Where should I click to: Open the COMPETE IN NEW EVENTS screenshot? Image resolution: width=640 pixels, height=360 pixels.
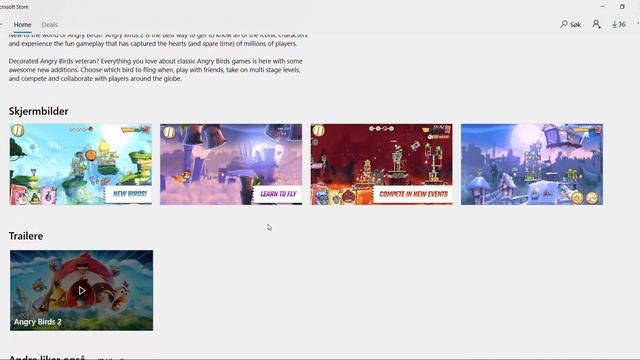pos(381,164)
